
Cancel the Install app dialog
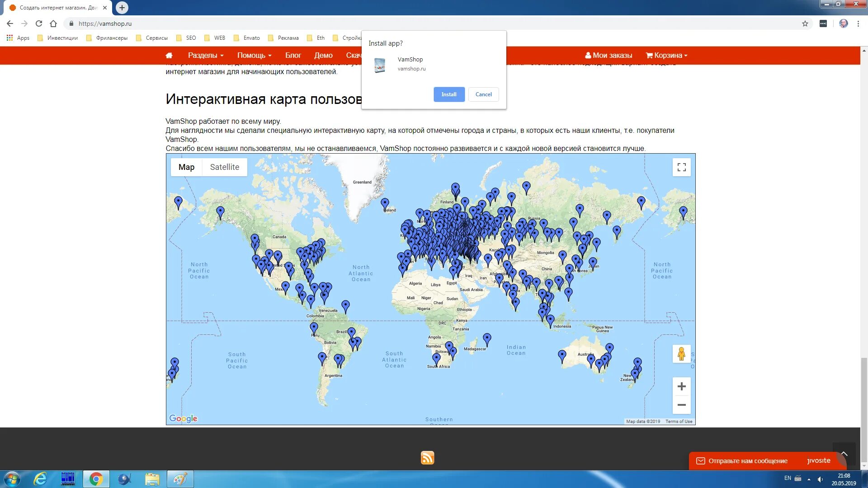(483, 94)
